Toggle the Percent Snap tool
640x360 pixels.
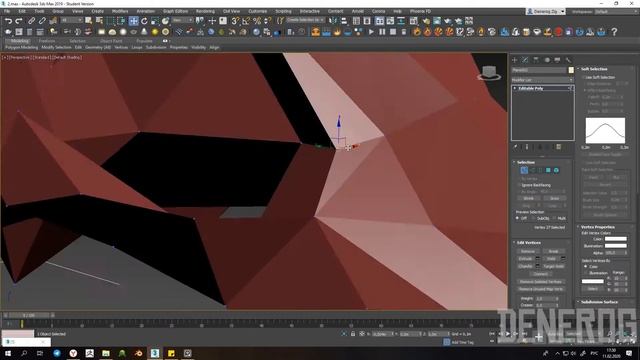(x=257, y=21)
